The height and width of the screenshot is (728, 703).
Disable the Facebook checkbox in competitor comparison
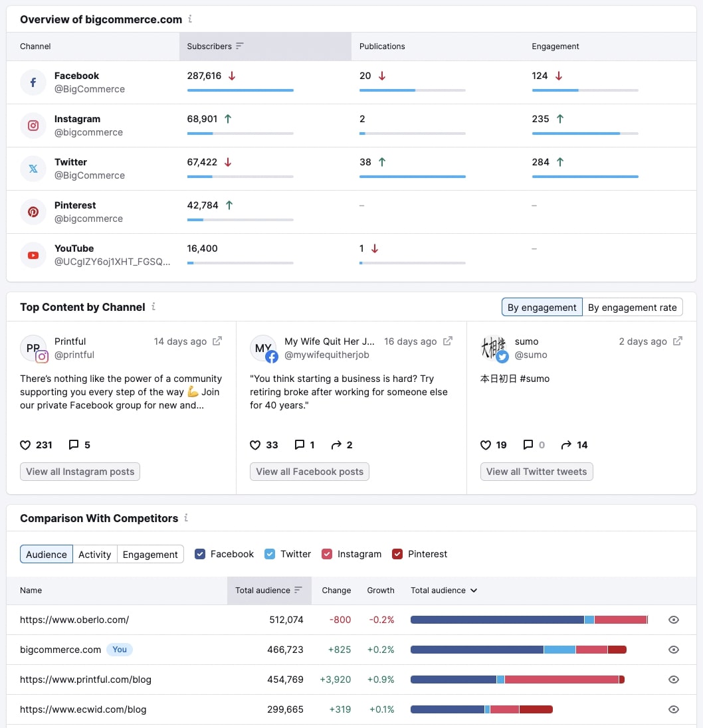tap(200, 553)
